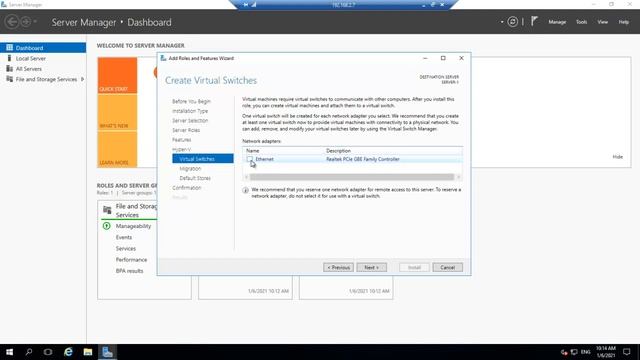The height and width of the screenshot is (360, 640).
Task: Click BPA results in File and Storage tile
Action: tap(129, 271)
